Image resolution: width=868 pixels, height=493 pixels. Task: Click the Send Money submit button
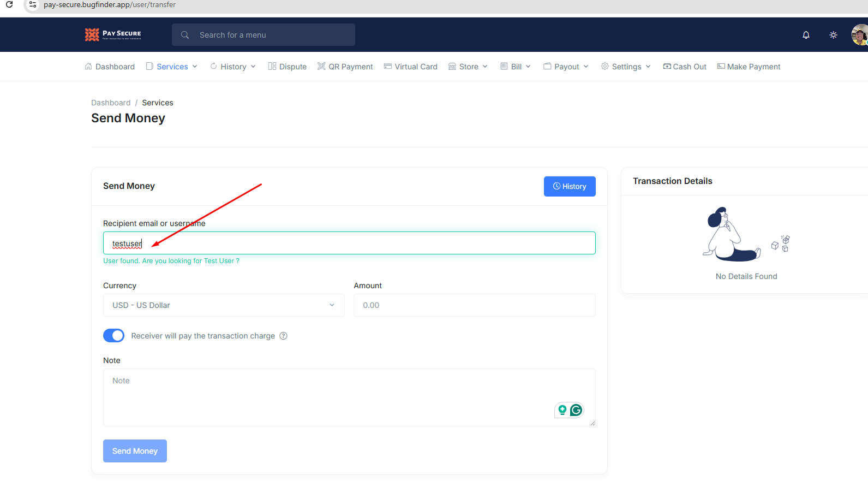tap(135, 451)
